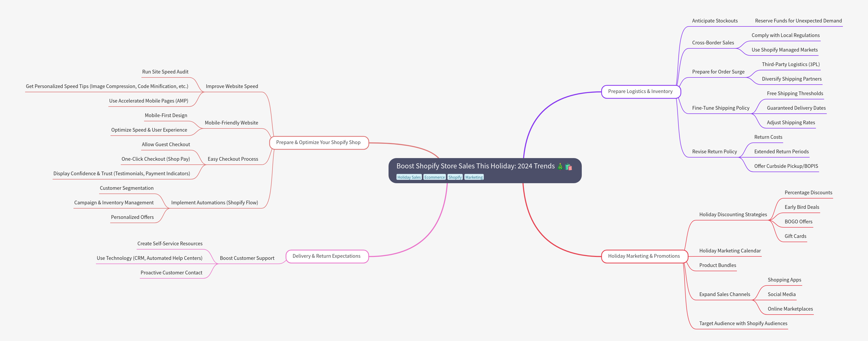Click 'Run Site Speed Audit'
This screenshot has width=868, height=341.
[x=165, y=72]
